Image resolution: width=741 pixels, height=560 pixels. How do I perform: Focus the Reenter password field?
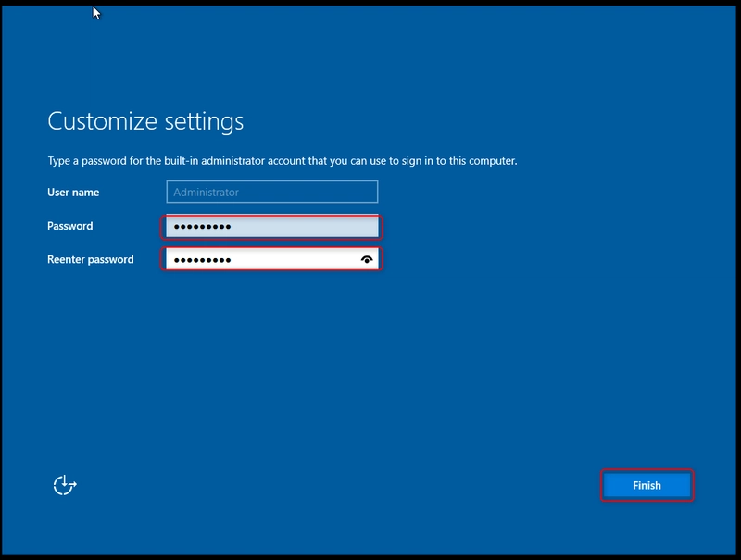coord(271,259)
